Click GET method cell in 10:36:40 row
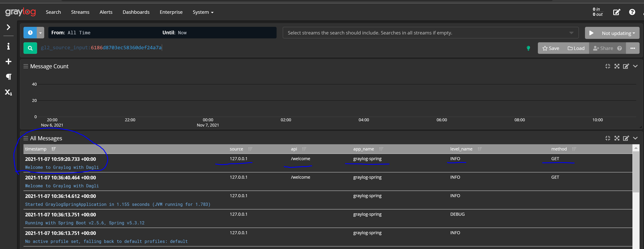The image size is (644, 249). click(555, 177)
